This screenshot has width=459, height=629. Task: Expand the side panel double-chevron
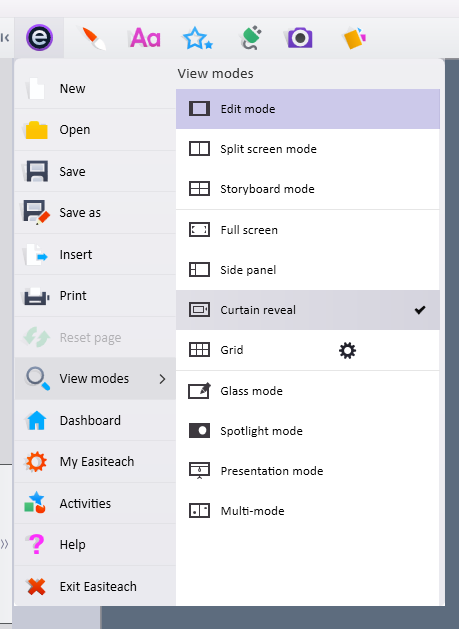point(4,544)
